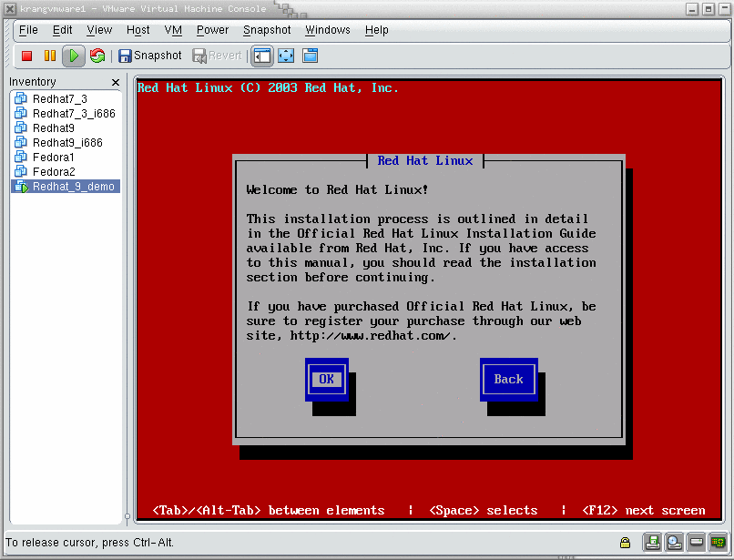Open the VM menu

click(173, 30)
